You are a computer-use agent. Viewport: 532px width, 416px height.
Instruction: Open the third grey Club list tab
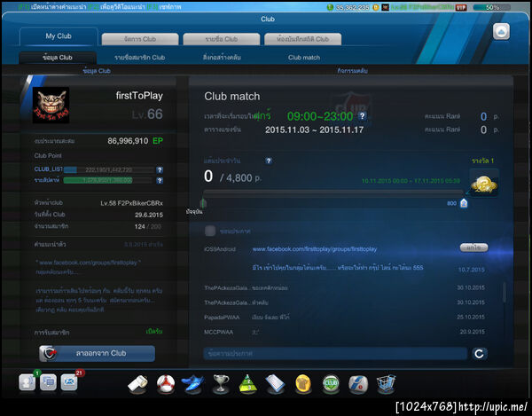221,39
